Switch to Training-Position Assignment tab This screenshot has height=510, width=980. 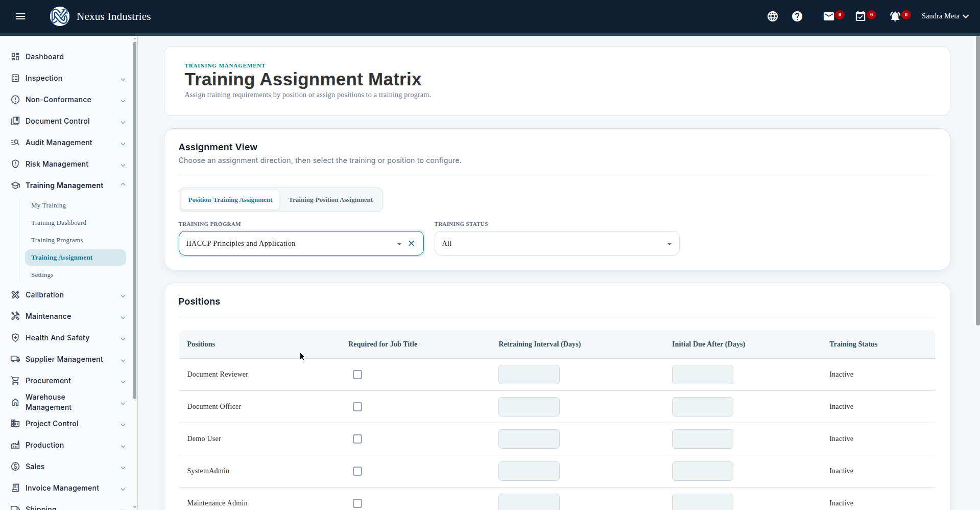click(x=330, y=200)
